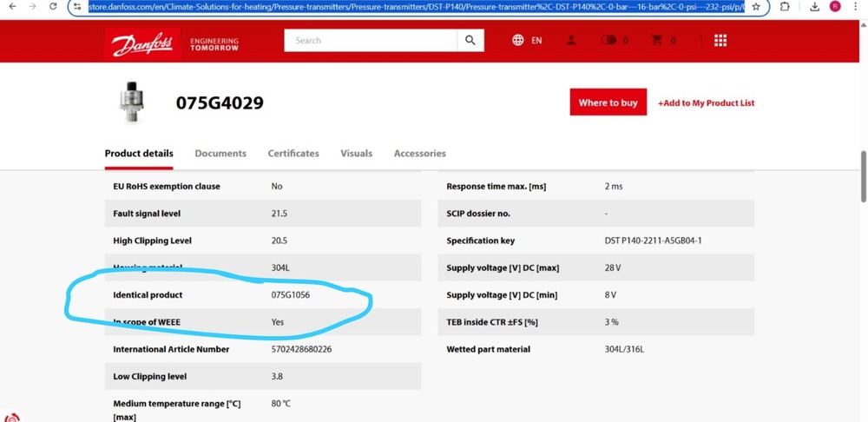Image resolution: width=868 pixels, height=422 pixels.
Task: Open browser extensions puzzle icon
Action: pos(785,7)
